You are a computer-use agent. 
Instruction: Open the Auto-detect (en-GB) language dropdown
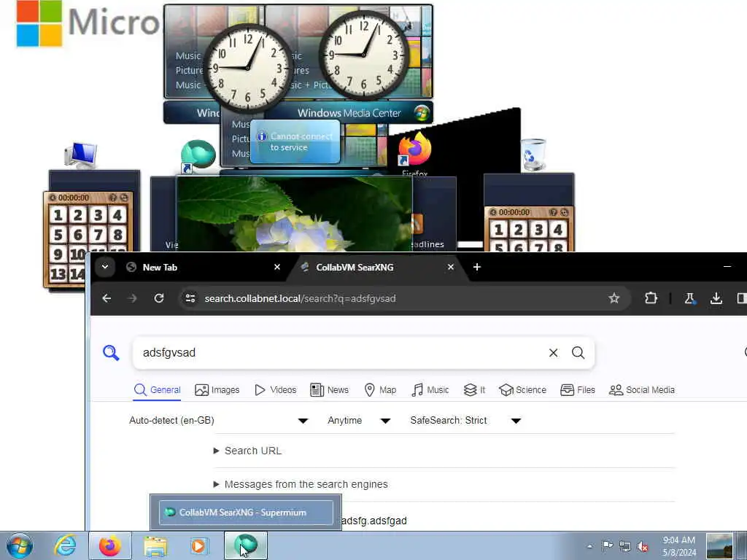[219, 421]
